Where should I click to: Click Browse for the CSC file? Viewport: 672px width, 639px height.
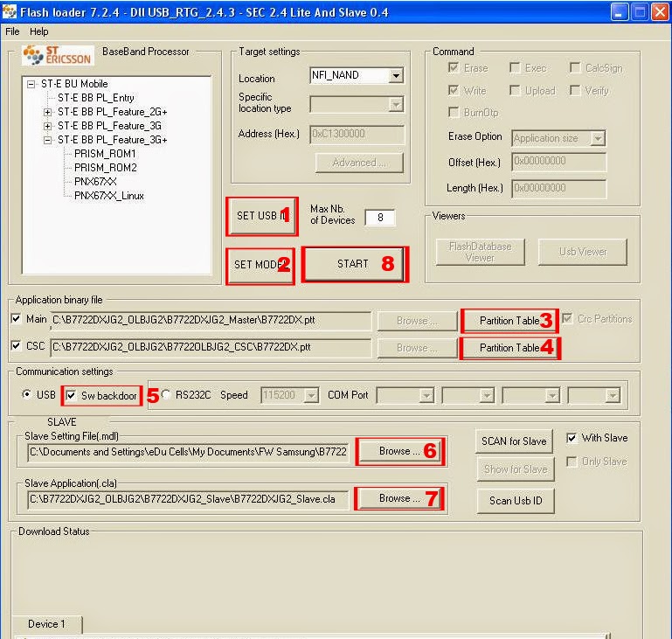click(x=417, y=348)
